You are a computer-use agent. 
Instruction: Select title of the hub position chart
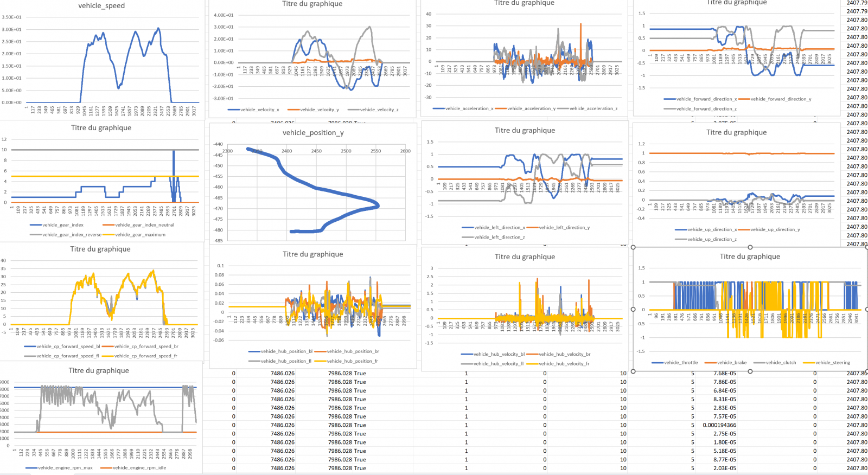point(312,254)
